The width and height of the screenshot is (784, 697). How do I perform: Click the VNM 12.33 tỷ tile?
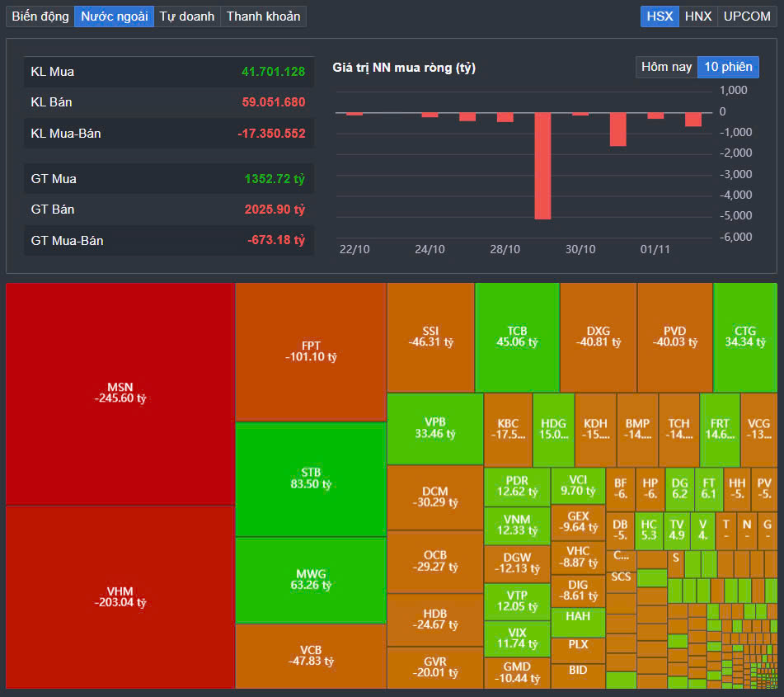coord(517,526)
